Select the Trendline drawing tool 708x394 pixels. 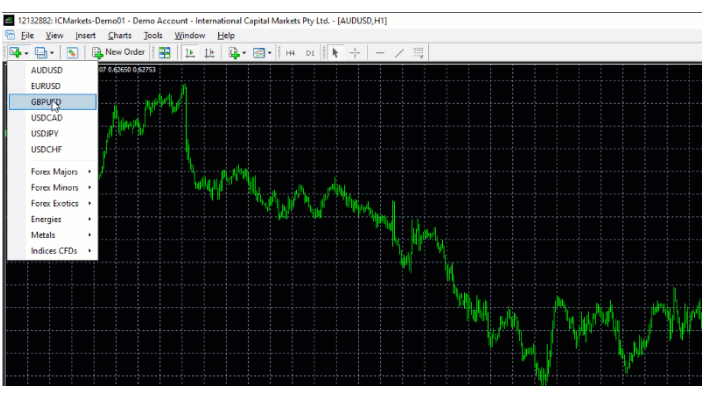(x=399, y=53)
